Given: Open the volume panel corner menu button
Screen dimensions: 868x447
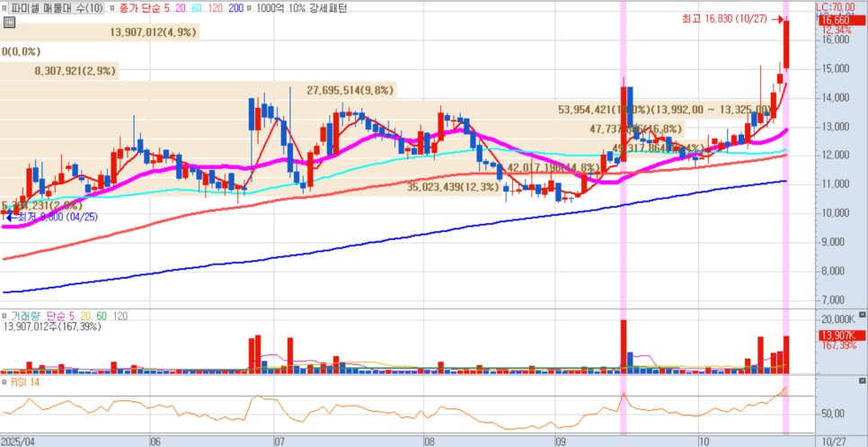Looking at the screenshot, I should tap(862, 317).
